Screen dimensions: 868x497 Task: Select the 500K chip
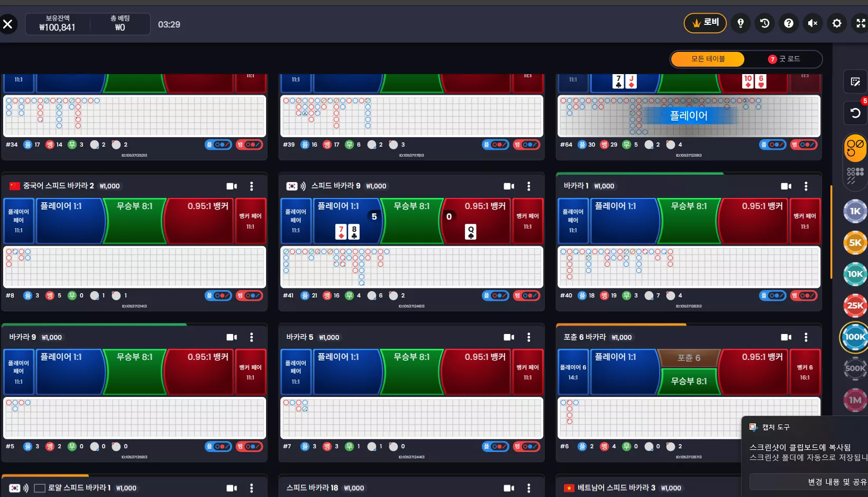point(855,368)
